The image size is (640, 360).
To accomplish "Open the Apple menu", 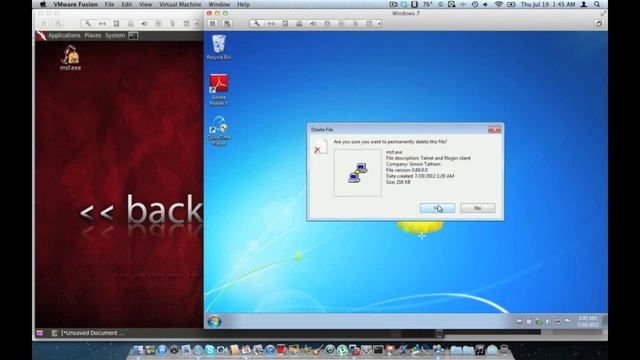I will tap(43, 4).
